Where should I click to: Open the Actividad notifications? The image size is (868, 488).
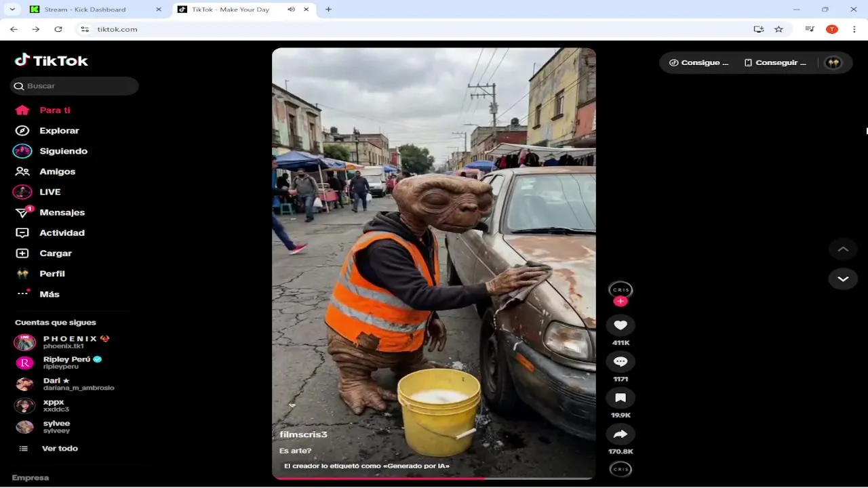click(x=50, y=232)
